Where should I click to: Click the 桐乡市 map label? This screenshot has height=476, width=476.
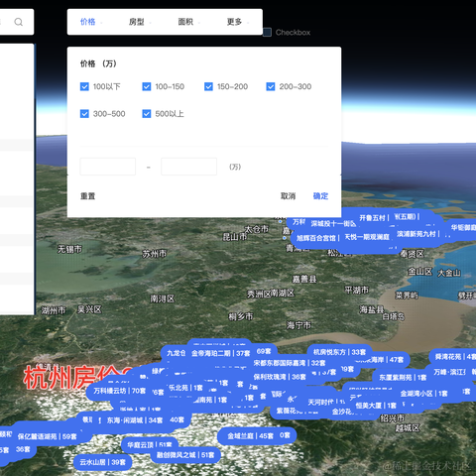point(241,316)
